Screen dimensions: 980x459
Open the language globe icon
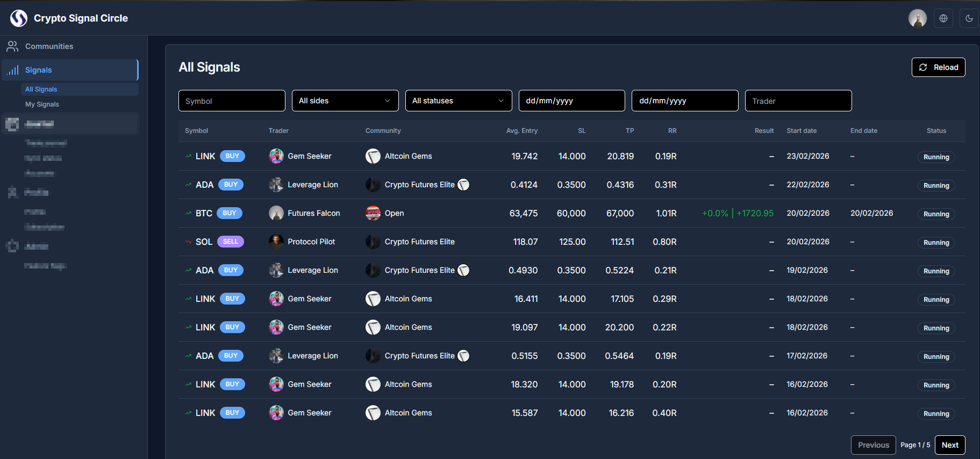coord(943,18)
